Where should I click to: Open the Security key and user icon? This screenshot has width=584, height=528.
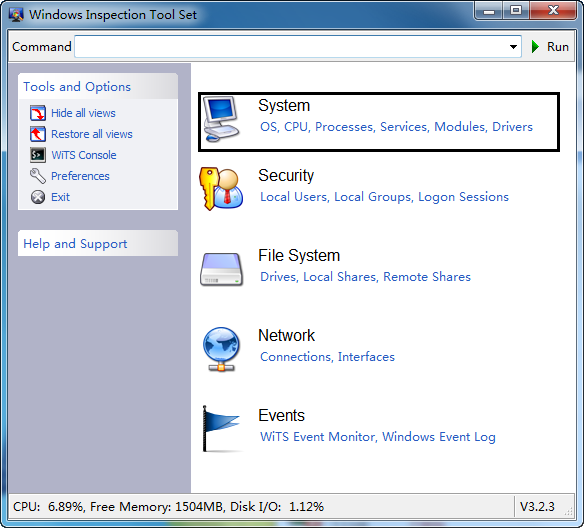tap(221, 189)
